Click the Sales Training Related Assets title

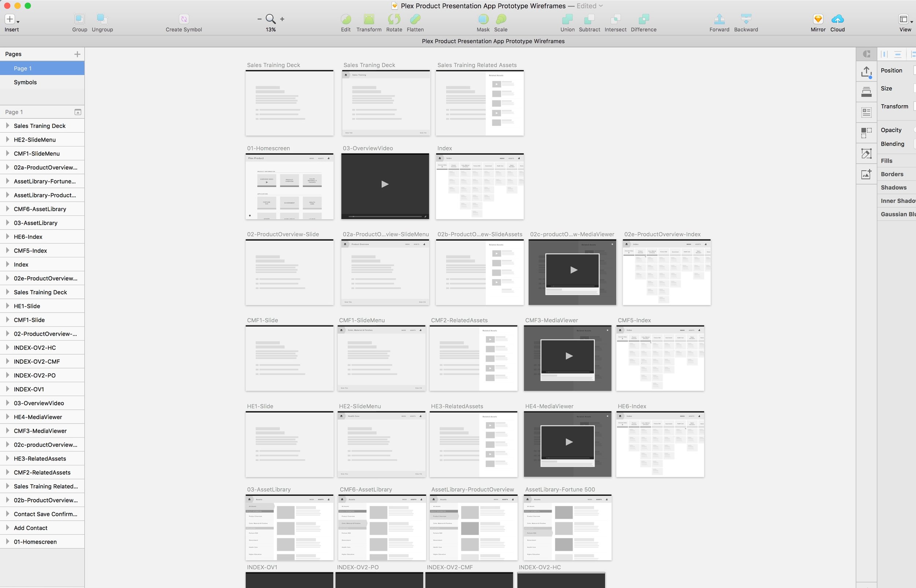[x=477, y=65]
